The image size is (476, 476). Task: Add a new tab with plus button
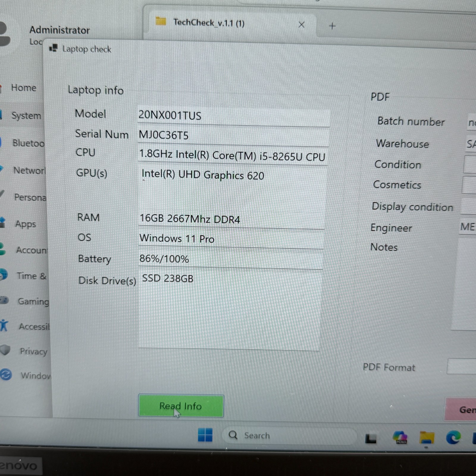[x=332, y=26]
